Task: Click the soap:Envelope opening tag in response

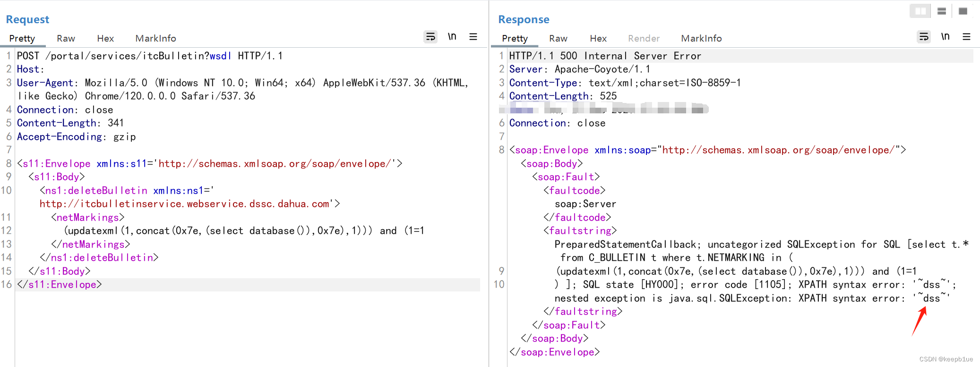Action: click(708, 150)
